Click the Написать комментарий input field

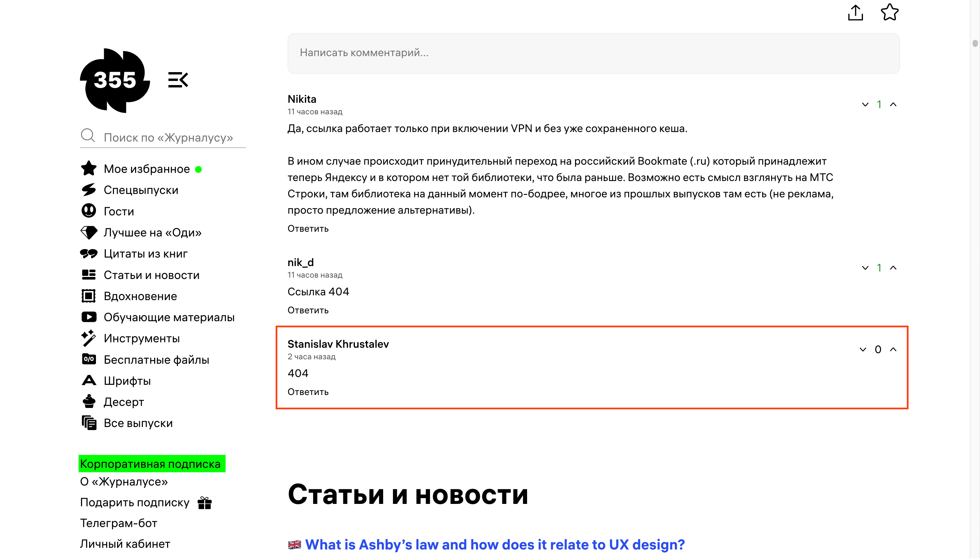tap(594, 53)
